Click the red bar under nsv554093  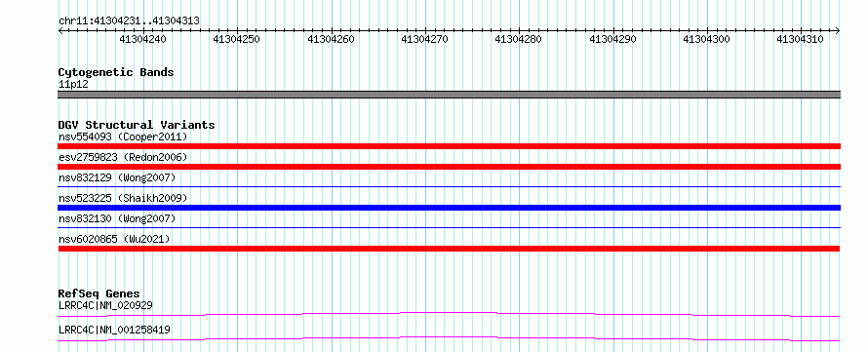click(x=449, y=146)
